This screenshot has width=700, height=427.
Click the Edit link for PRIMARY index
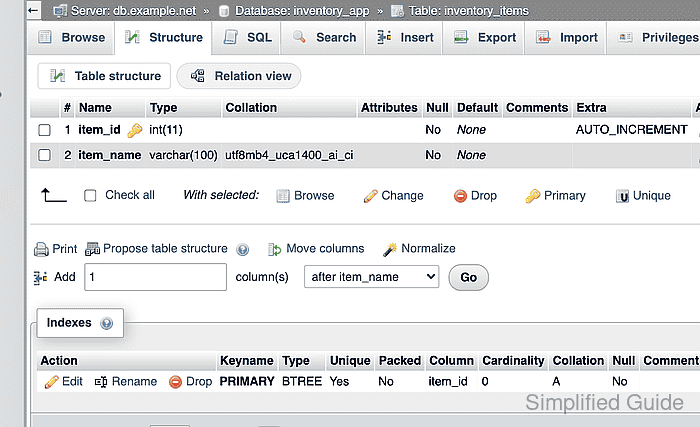(x=72, y=381)
